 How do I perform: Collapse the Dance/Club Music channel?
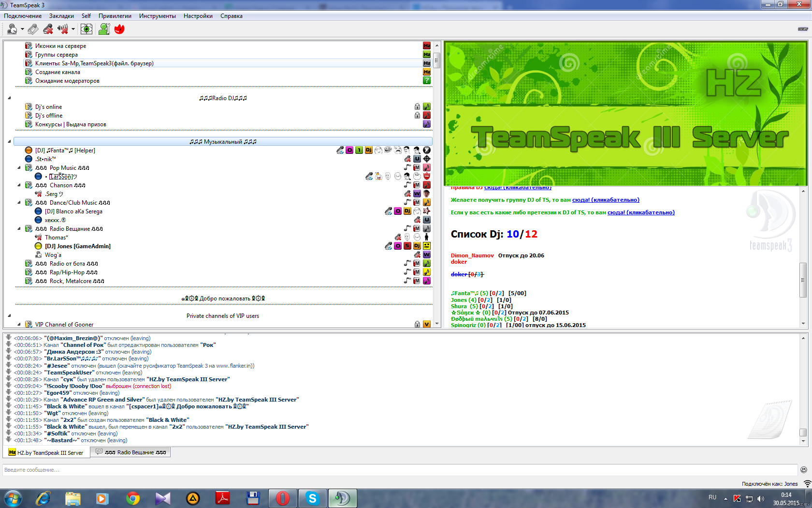tap(19, 203)
